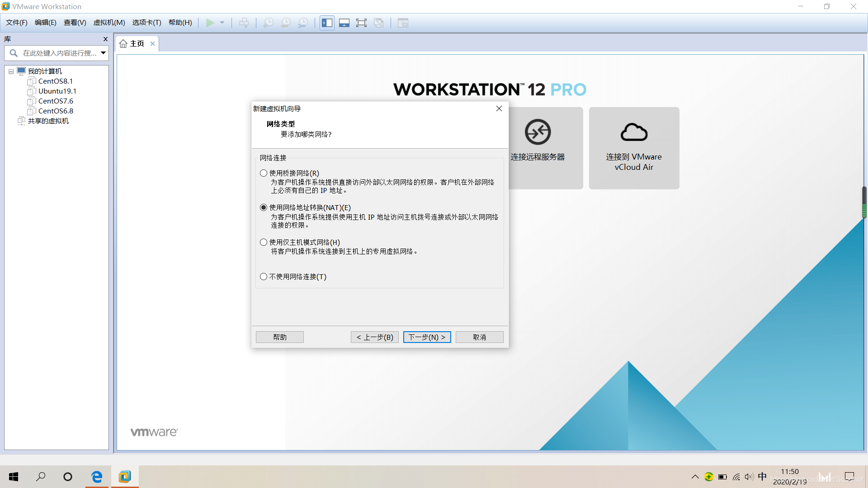Click the take snapshot clock icon
Image resolution: width=868 pixels, height=488 pixels.
point(269,23)
